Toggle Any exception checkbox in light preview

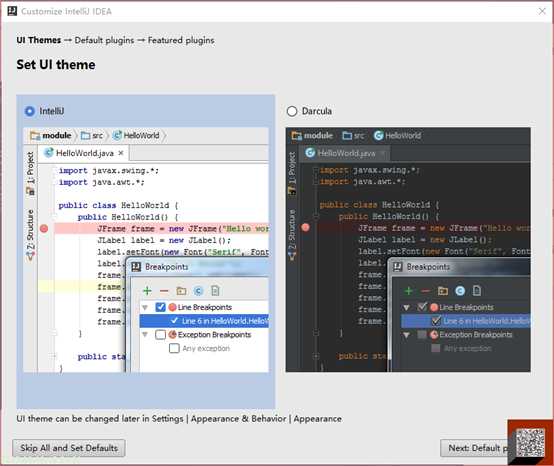174,348
